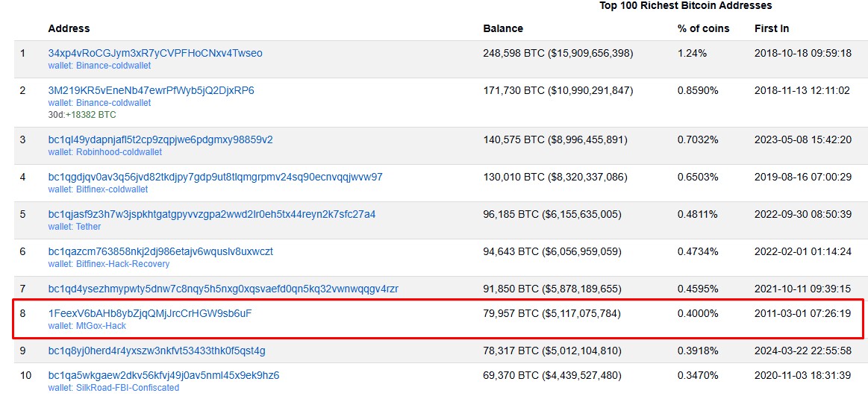Click the Balance column header
The image size is (868, 399).
click(503, 28)
